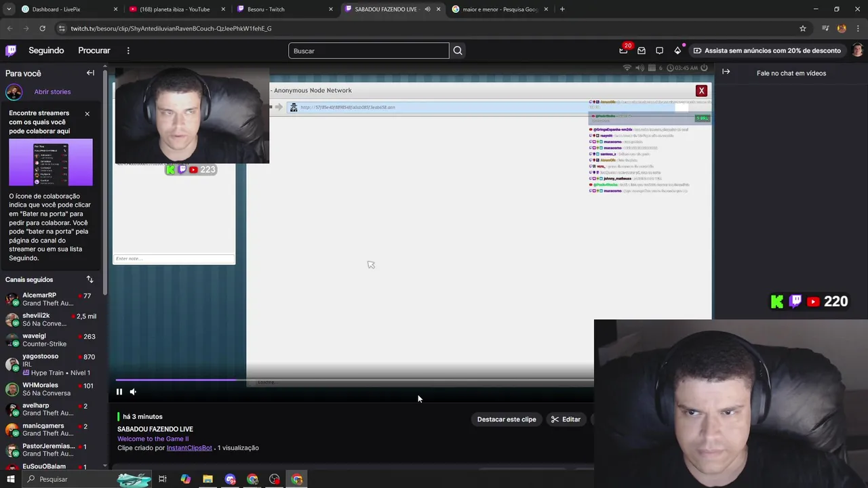Image resolution: width=868 pixels, height=488 pixels.
Task: Click the search magnifier button
Action: point(458,51)
